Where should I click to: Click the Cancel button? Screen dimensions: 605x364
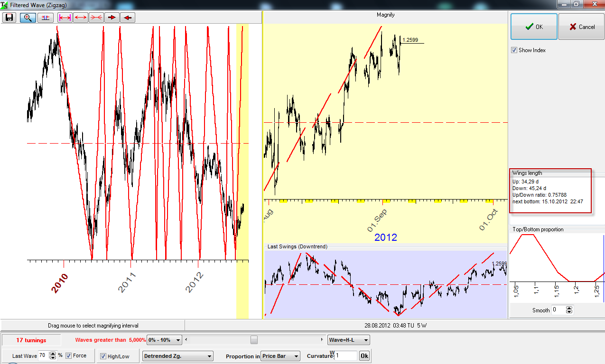(x=581, y=27)
